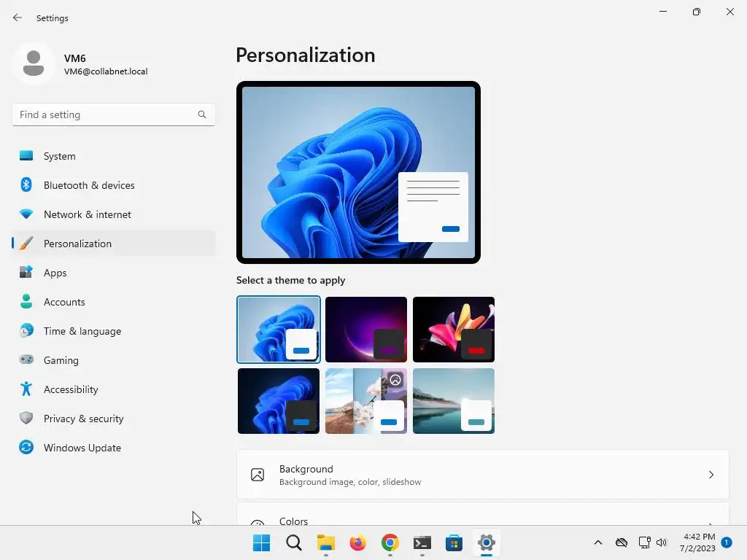Click the Accessibility figure icon

coord(26,389)
